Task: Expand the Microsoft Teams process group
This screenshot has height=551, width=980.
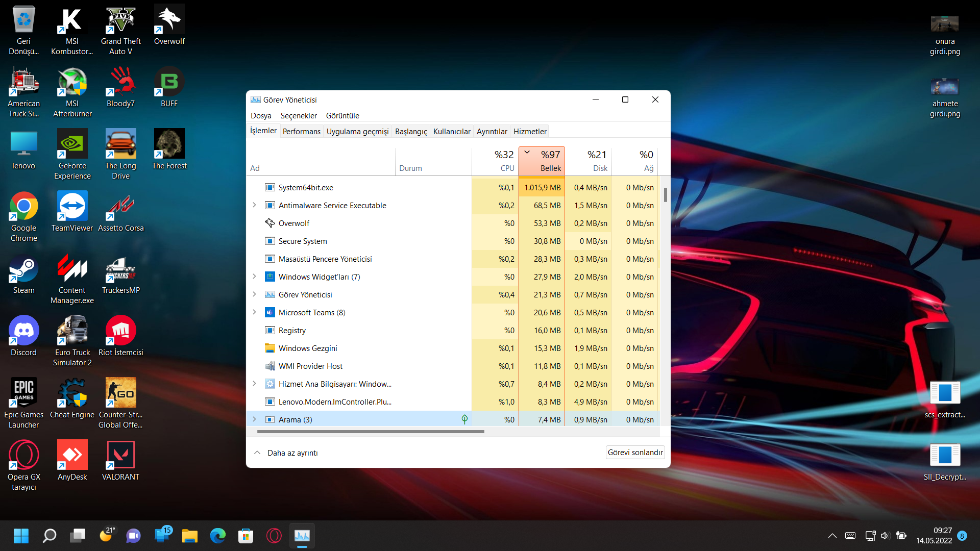Action: pyautogui.click(x=254, y=312)
